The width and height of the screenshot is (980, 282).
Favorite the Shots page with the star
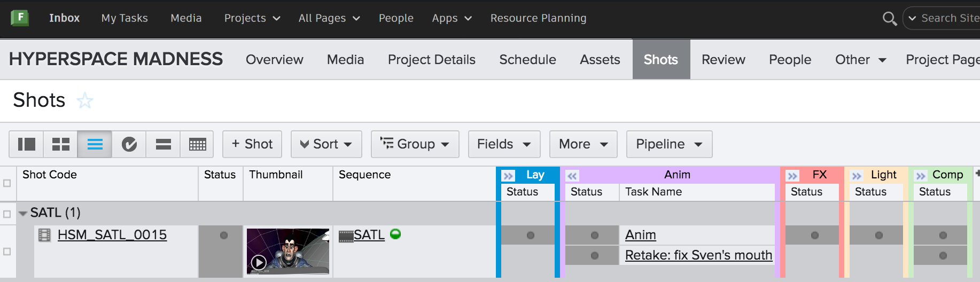(85, 100)
